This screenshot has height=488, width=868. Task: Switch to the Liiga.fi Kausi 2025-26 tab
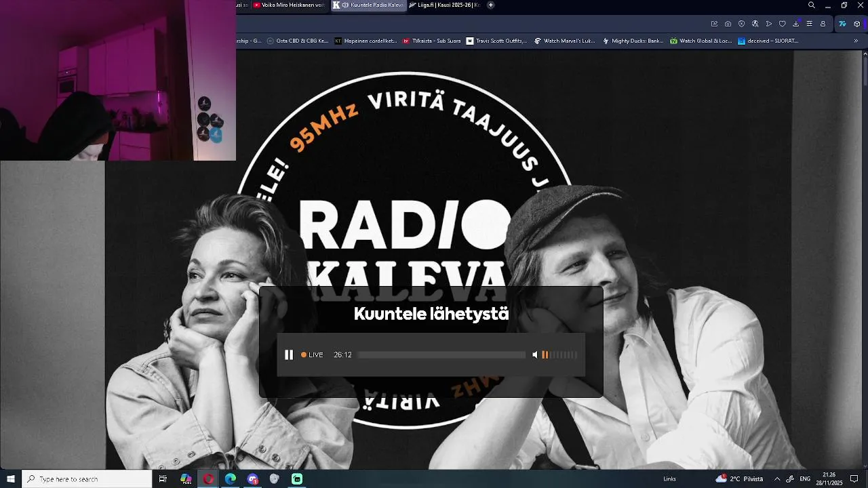pyautogui.click(x=444, y=5)
